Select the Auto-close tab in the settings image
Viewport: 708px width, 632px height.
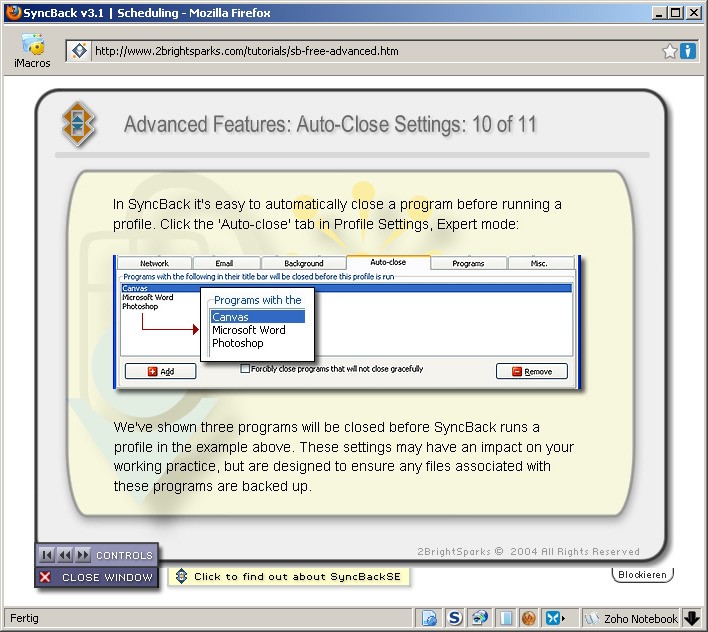click(x=388, y=262)
